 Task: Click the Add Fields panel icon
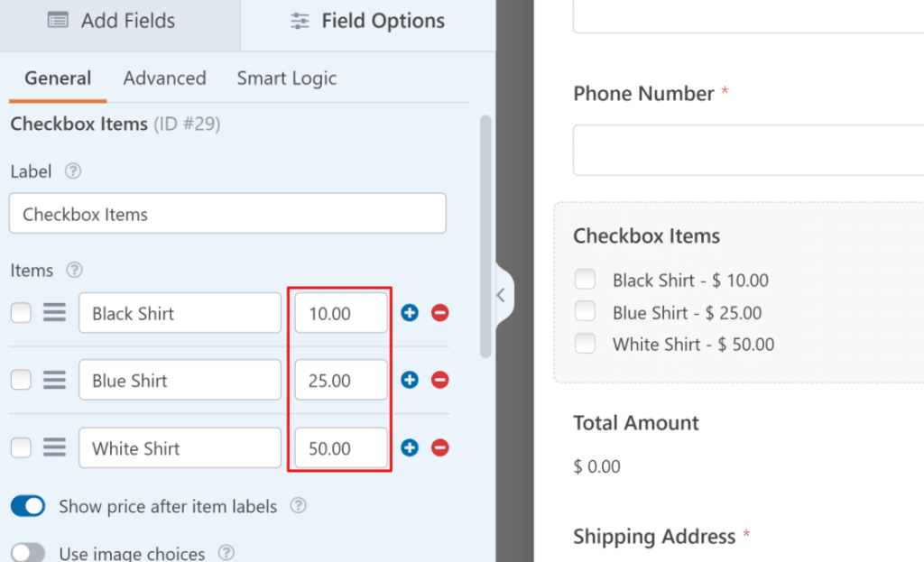pos(56,20)
